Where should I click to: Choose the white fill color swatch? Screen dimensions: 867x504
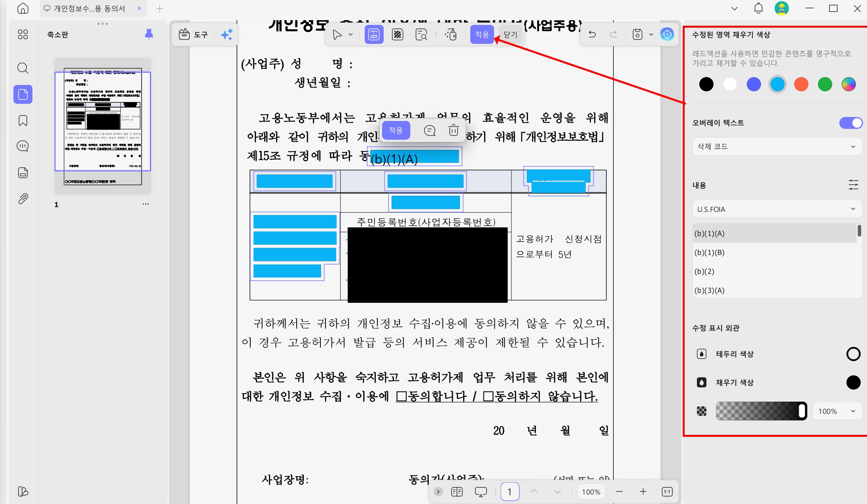pyautogui.click(x=730, y=84)
